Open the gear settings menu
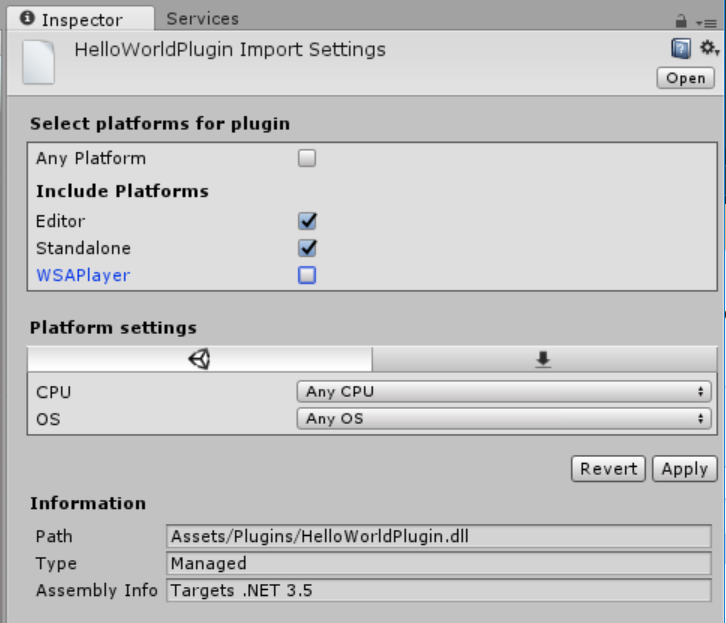The image size is (726, 623). [x=709, y=48]
